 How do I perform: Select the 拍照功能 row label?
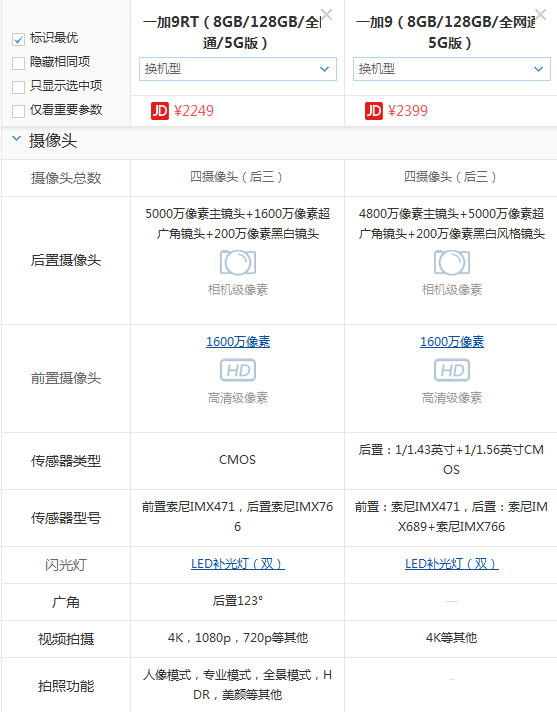(66, 686)
